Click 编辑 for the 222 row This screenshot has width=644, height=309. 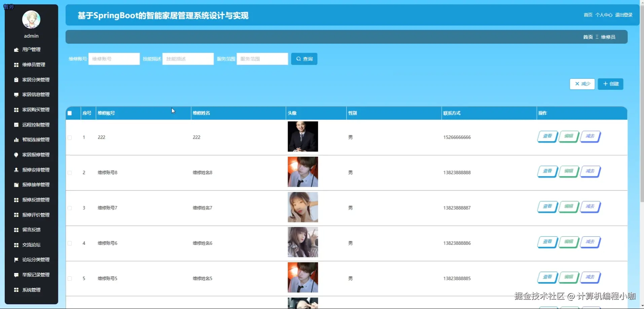coord(569,136)
